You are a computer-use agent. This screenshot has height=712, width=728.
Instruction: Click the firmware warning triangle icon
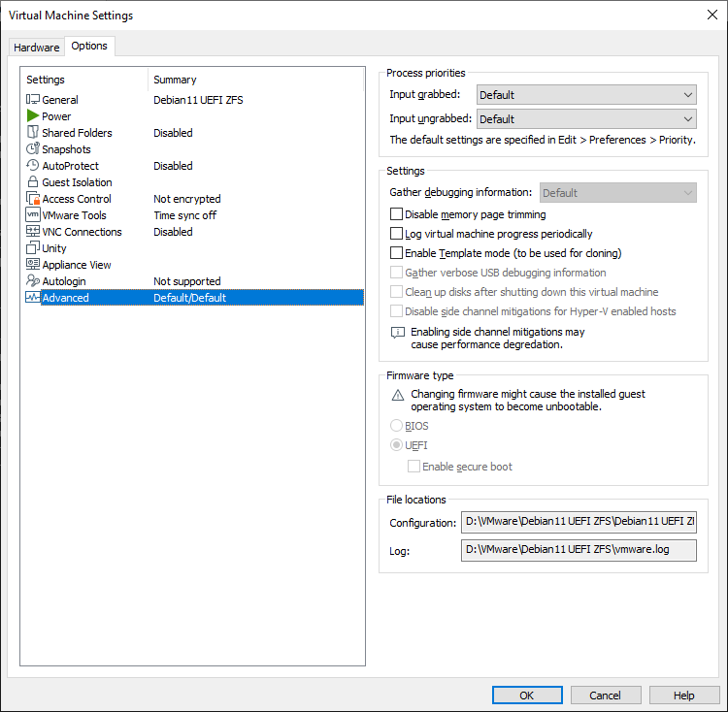(x=397, y=395)
